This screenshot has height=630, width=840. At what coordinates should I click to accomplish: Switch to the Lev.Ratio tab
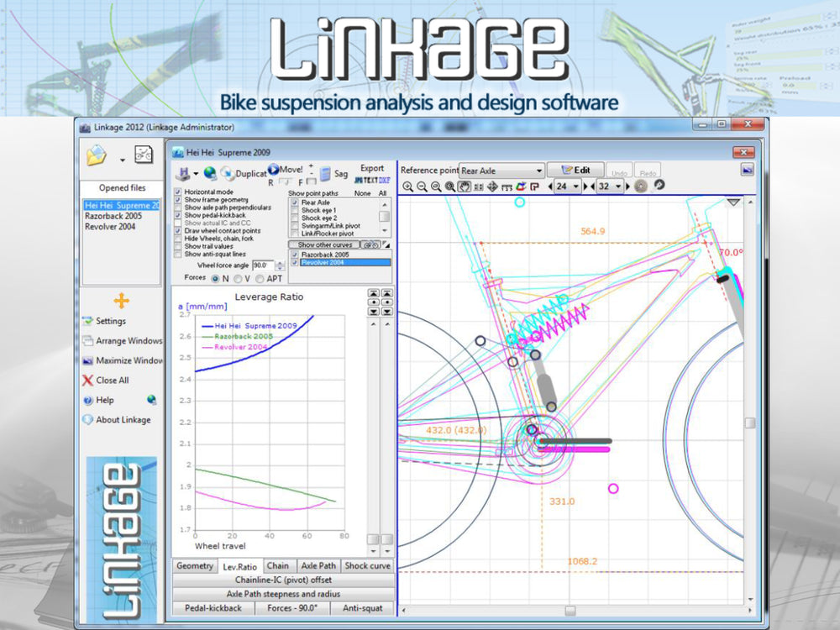(x=239, y=566)
